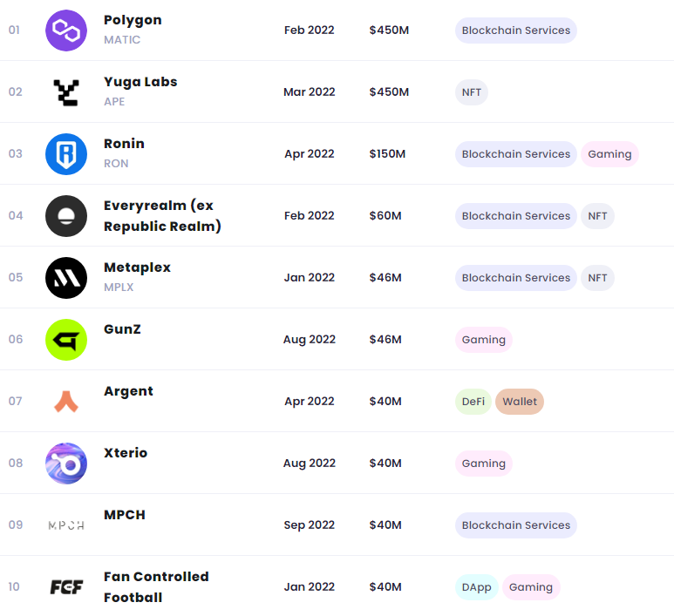Open the Yuga Labs project link
Screen dimensions: 674x616
pyautogui.click(x=140, y=82)
